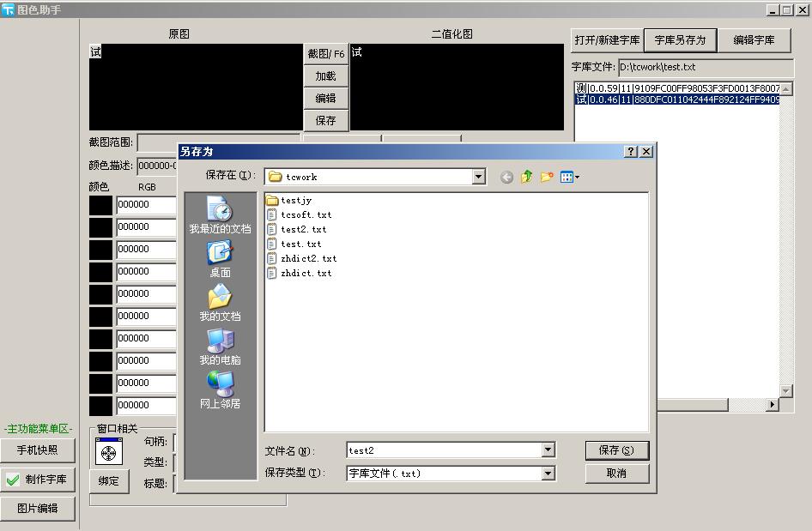Click the 字库另存为 button
This screenshot has height=531, width=812.
click(680, 40)
